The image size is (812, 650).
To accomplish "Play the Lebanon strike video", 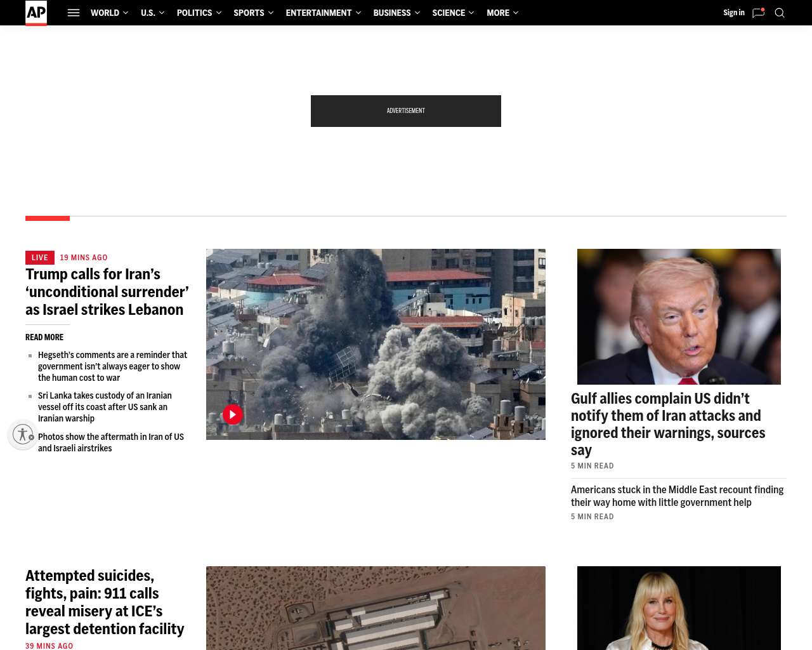I will (x=233, y=415).
